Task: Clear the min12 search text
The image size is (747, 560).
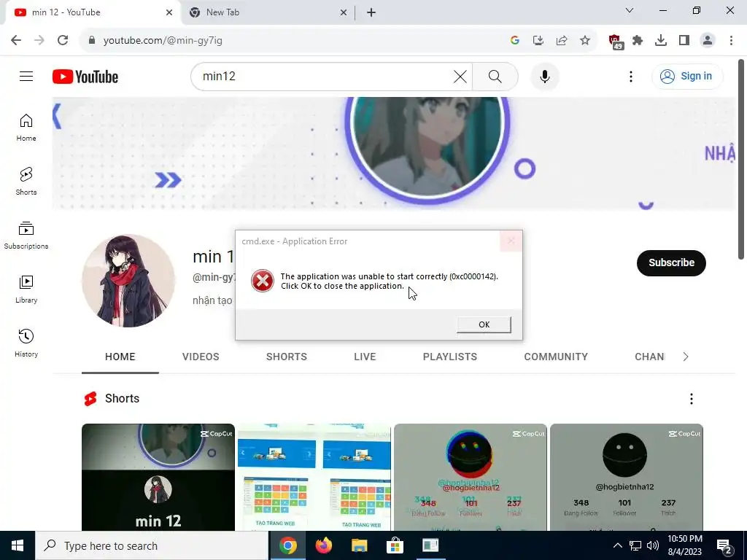Action: click(x=460, y=76)
